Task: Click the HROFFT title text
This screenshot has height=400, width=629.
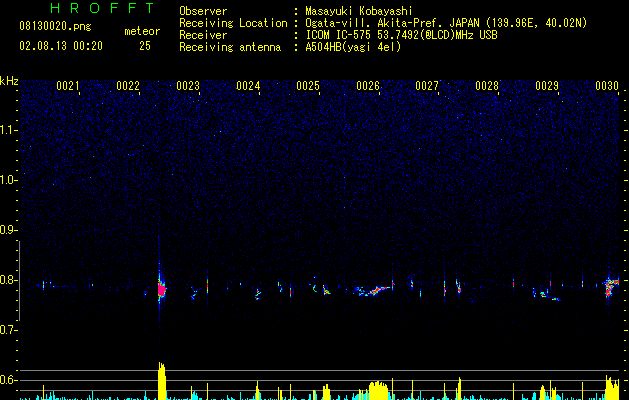Action: click(x=102, y=8)
